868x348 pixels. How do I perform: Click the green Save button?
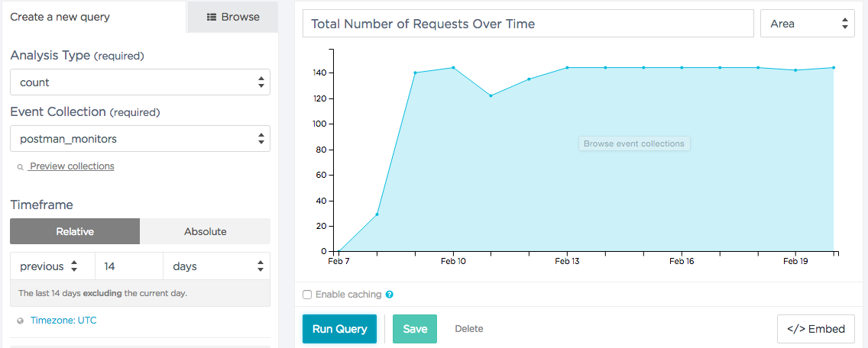(x=415, y=329)
